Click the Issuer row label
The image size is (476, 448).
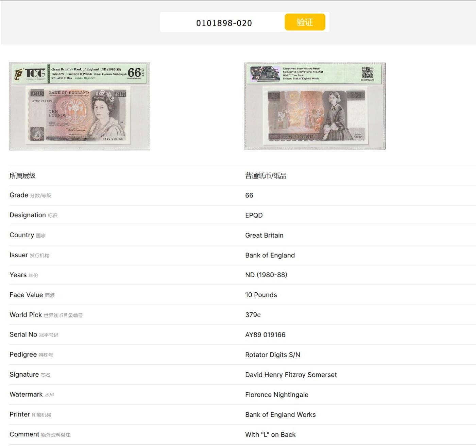pyautogui.click(x=29, y=255)
